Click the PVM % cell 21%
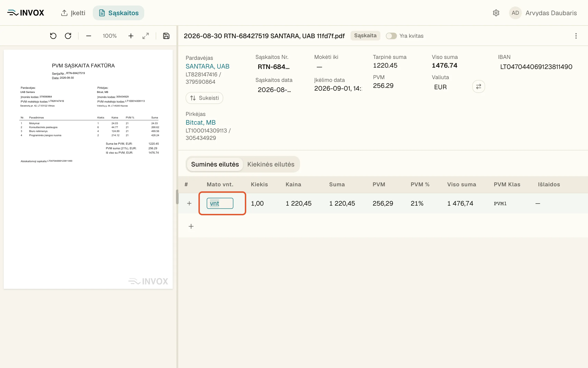 (x=417, y=204)
